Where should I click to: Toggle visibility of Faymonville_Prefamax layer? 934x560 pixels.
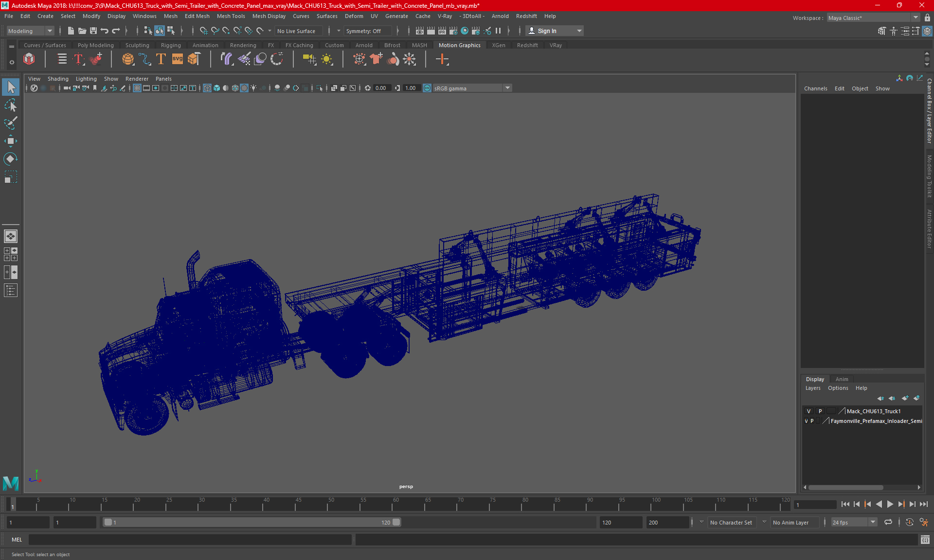click(806, 421)
